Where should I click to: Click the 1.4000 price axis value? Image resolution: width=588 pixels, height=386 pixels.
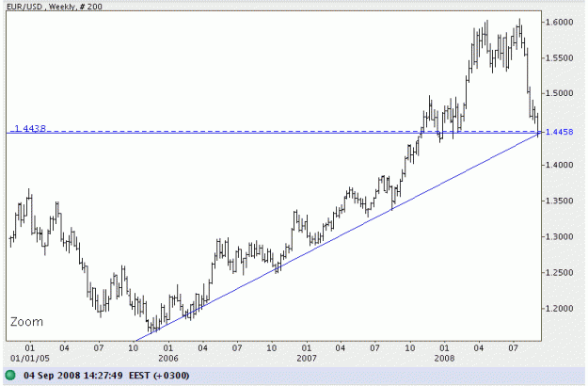559,165
